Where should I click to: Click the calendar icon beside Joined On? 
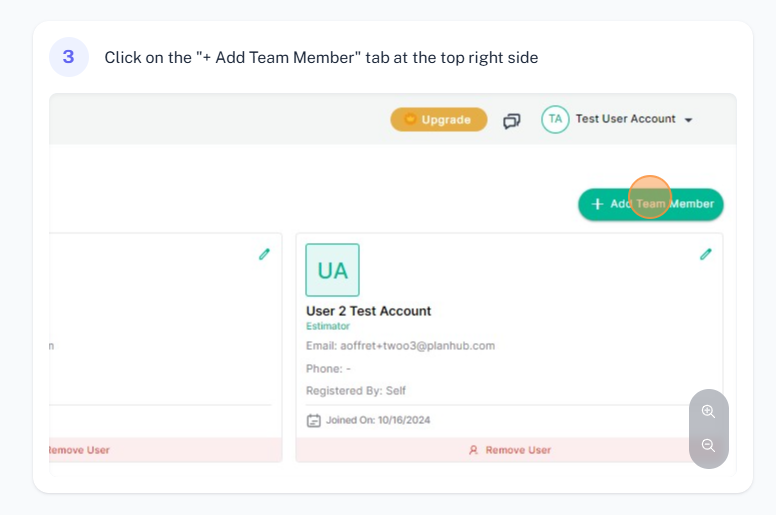pyautogui.click(x=313, y=421)
